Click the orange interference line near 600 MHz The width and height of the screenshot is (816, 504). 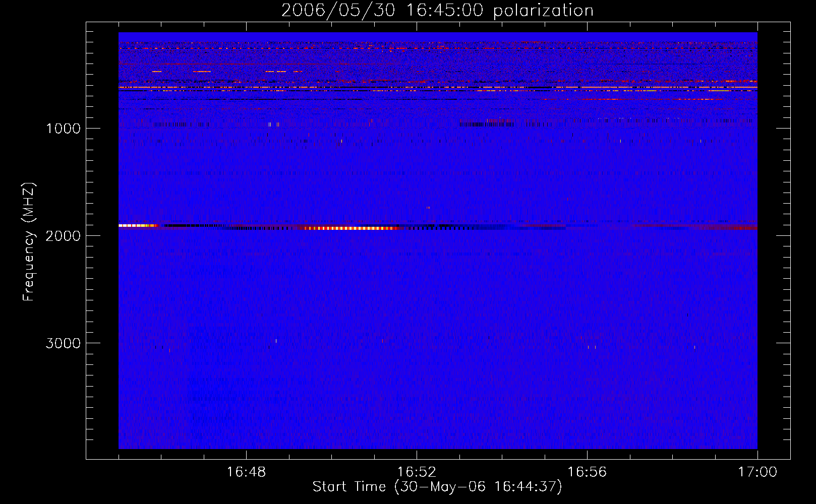click(438, 88)
